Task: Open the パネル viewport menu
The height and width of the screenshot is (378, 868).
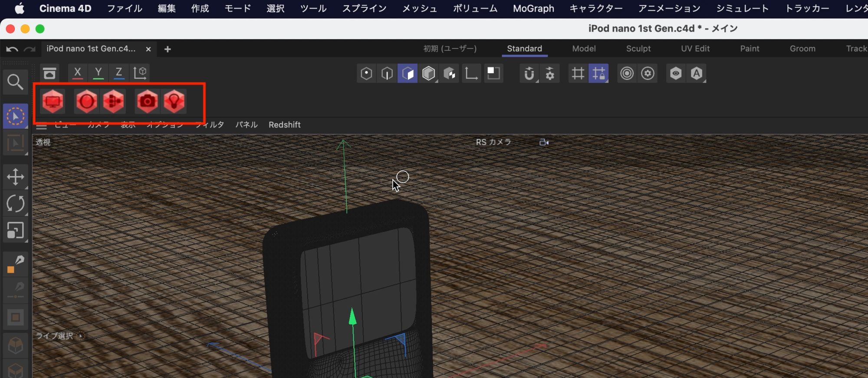Action: (x=246, y=125)
